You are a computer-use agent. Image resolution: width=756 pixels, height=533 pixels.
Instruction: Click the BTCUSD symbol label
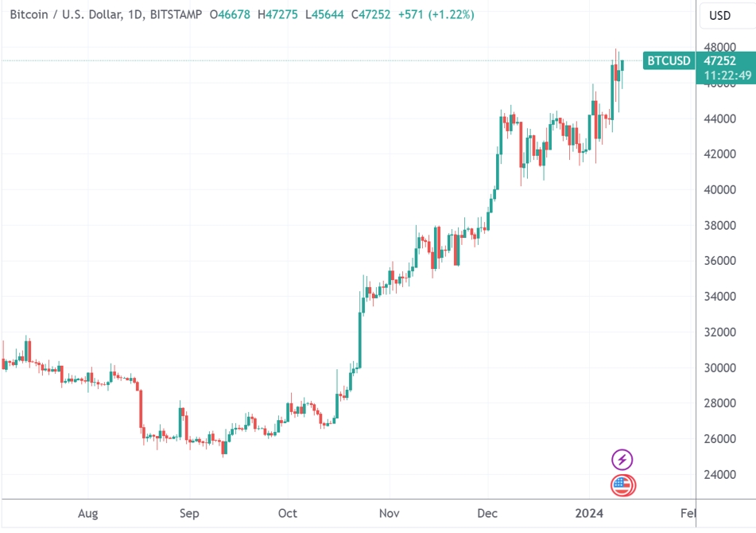click(669, 60)
